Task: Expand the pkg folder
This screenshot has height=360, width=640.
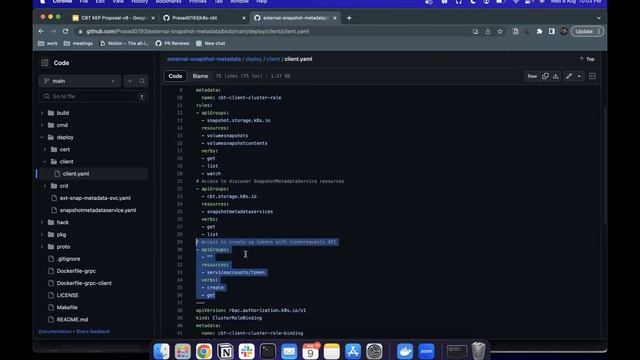Action: tap(42, 235)
